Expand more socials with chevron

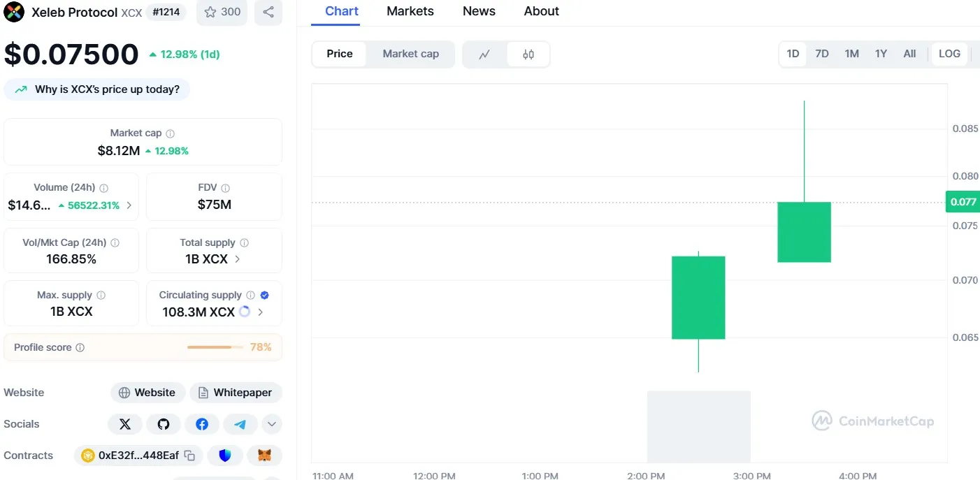click(272, 424)
